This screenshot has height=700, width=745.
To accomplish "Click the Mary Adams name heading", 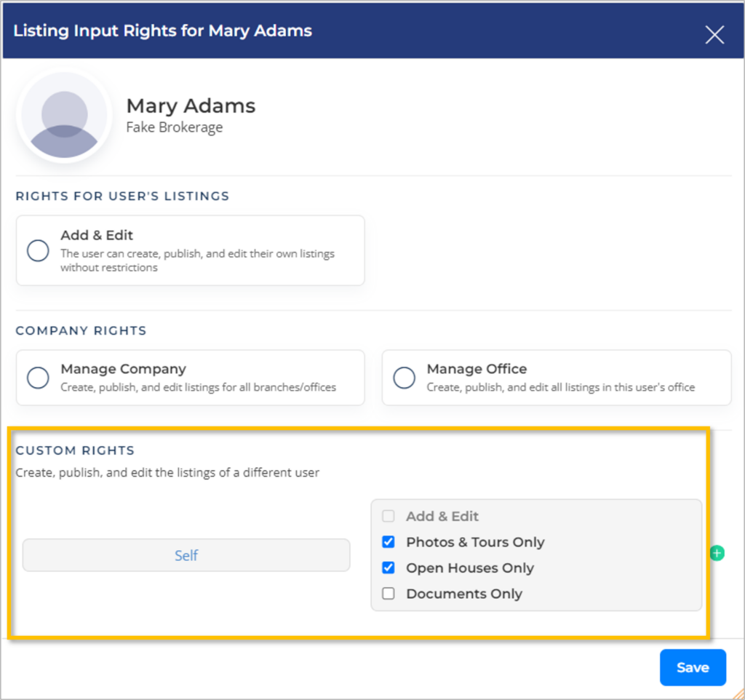I will pyautogui.click(x=191, y=106).
